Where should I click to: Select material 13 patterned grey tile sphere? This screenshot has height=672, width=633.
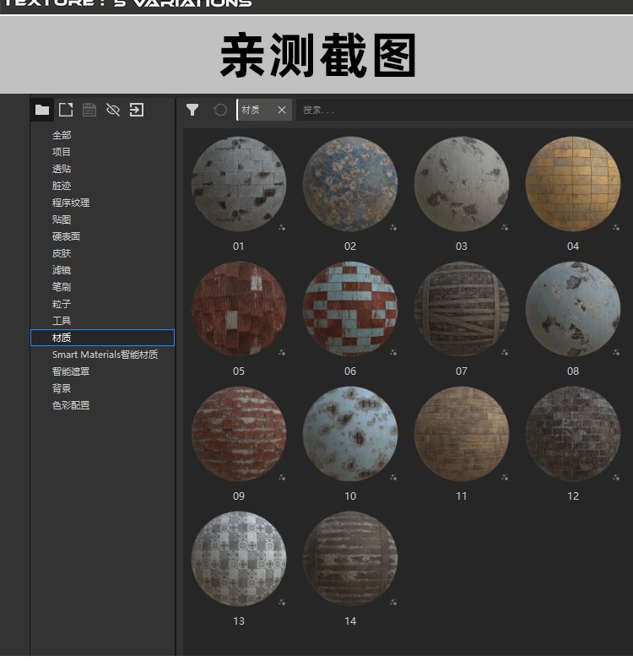(239, 558)
